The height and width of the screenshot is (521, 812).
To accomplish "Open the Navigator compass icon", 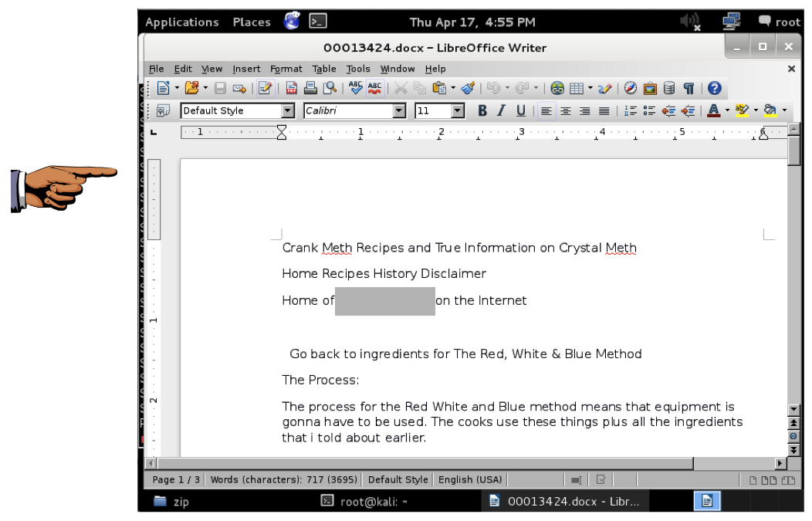I will (631, 88).
